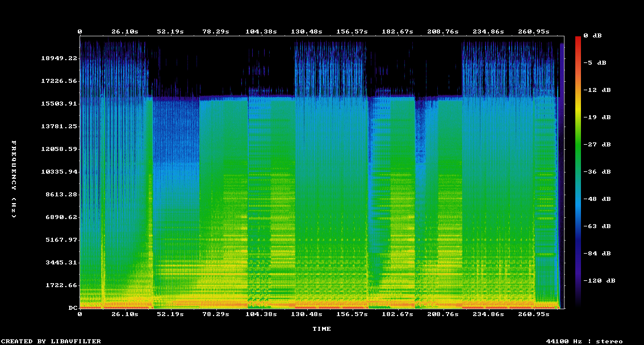Click the 6890.62 Hz frequency label
Viewport: 644px width, 345px height.
pyautogui.click(x=61, y=217)
